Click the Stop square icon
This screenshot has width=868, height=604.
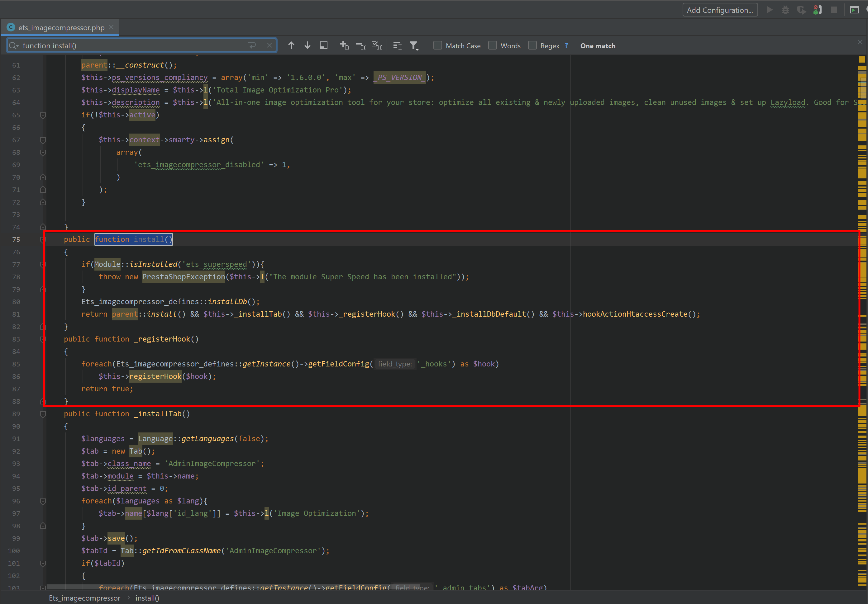point(834,10)
